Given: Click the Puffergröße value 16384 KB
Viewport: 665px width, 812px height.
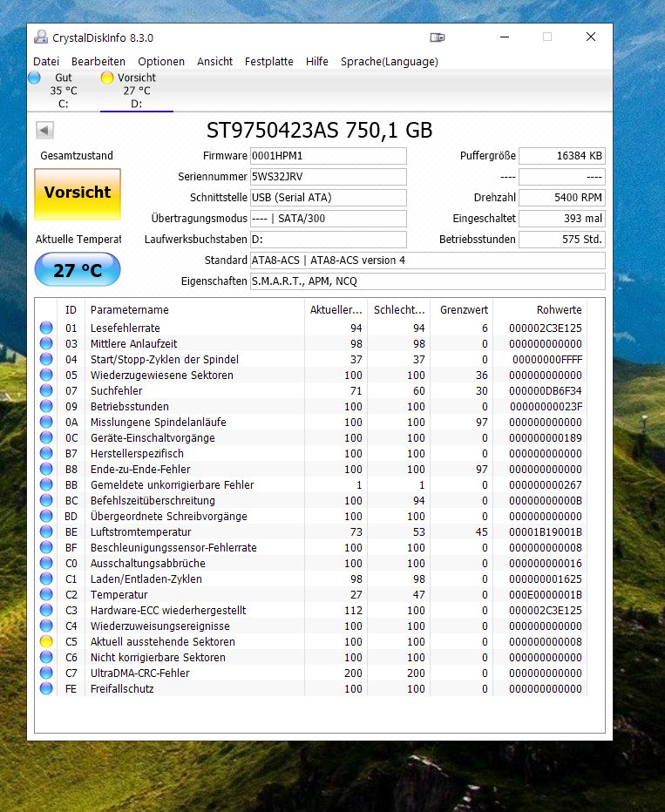Looking at the screenshot, I should coord(562,156).
